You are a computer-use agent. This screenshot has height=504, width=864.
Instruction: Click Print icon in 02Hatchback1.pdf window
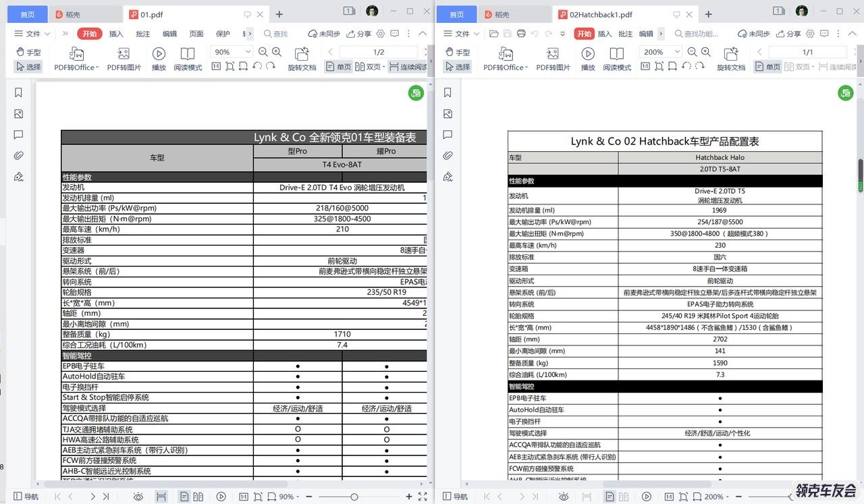coord(521,34)
